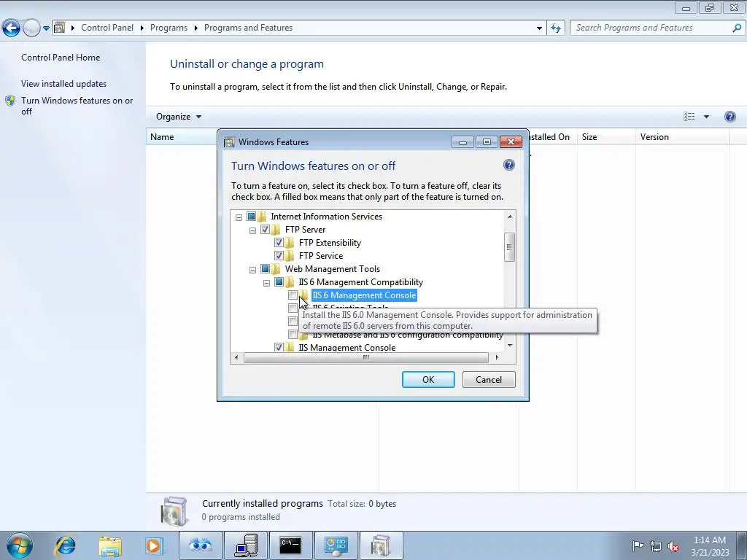Check the IIS 6 Management Console checkbox
This screenshot has width=747, height=560.
tap(293, 295)
